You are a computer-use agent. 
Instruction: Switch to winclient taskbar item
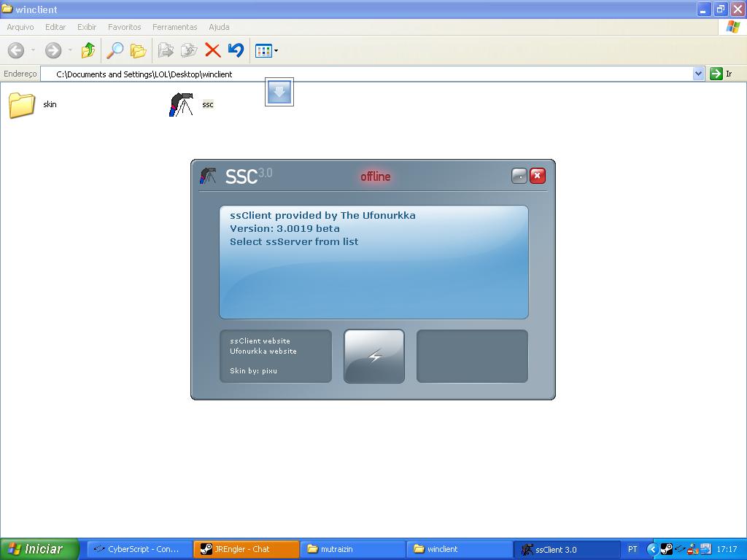(x=460, y=549)
